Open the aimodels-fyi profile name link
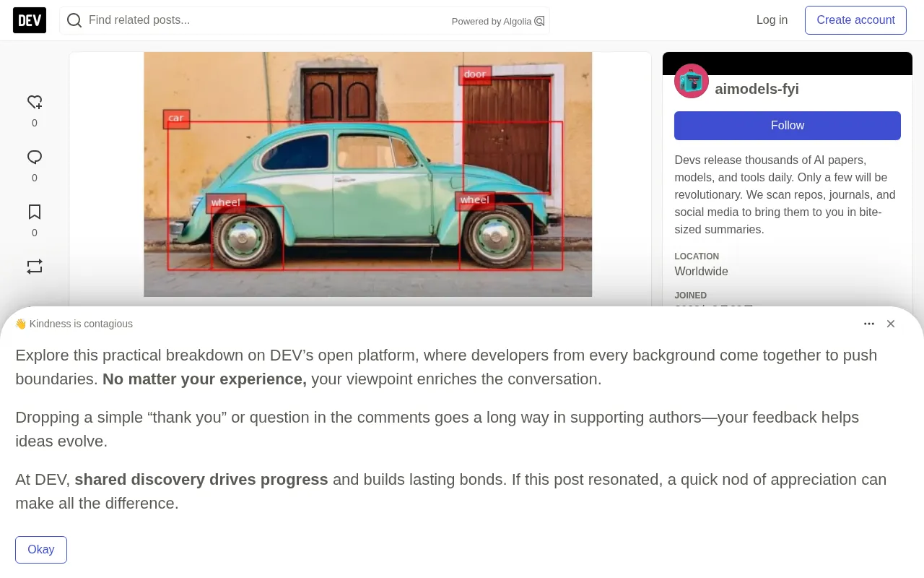This screenshot has height=578, width=924. pos(757,89)
